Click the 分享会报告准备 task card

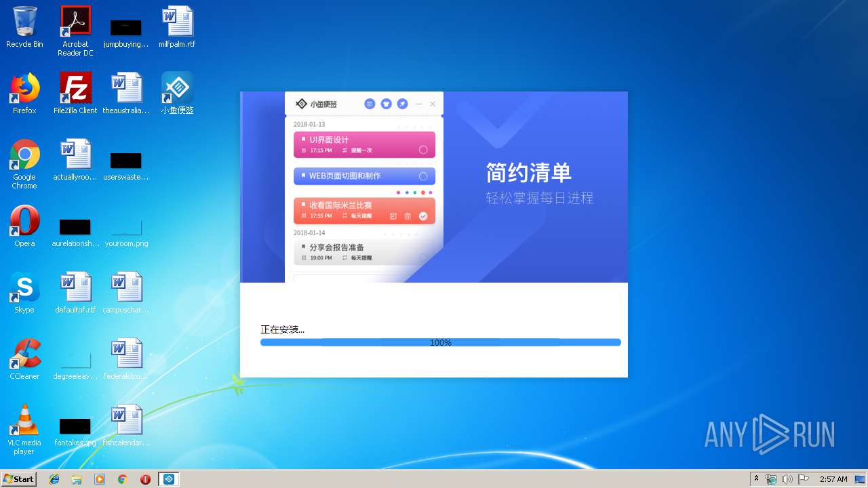pyautogui.click(x=364, y=252)
